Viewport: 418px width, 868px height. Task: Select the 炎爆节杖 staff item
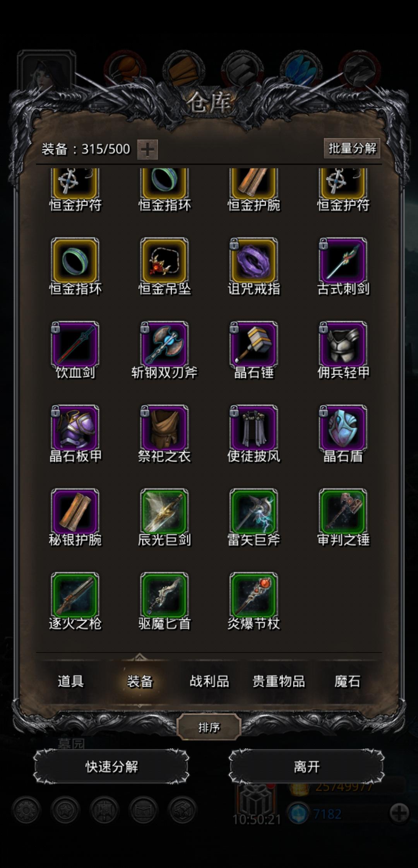tap(254, 596)
